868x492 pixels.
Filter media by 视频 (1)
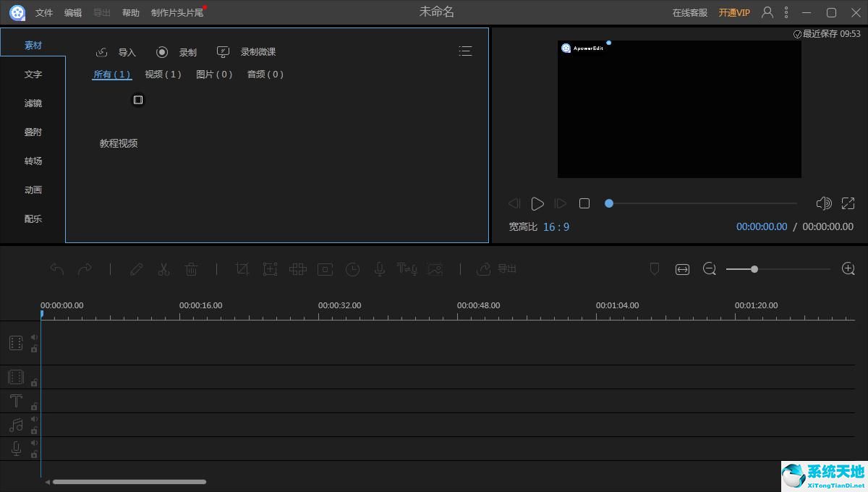[x=163, y=75]
